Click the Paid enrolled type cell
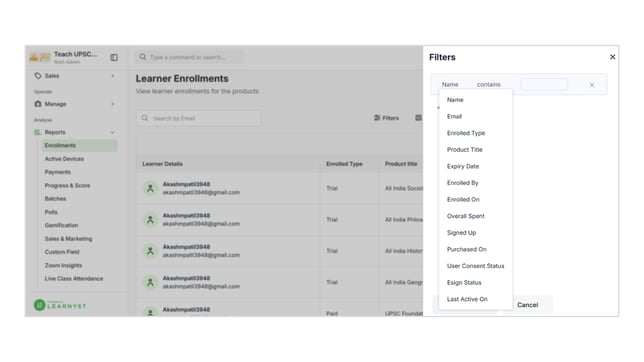This screenshot has width=644, height=362. [332, 314]
